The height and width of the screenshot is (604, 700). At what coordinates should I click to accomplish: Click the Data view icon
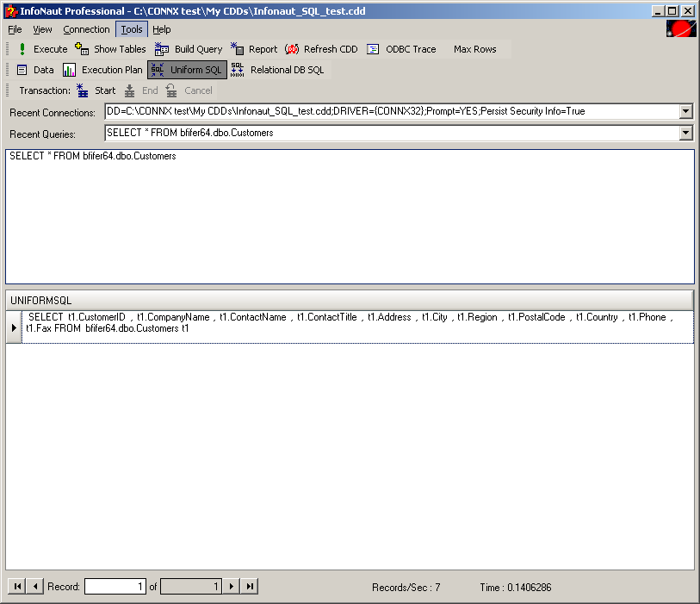pos(22,70)
